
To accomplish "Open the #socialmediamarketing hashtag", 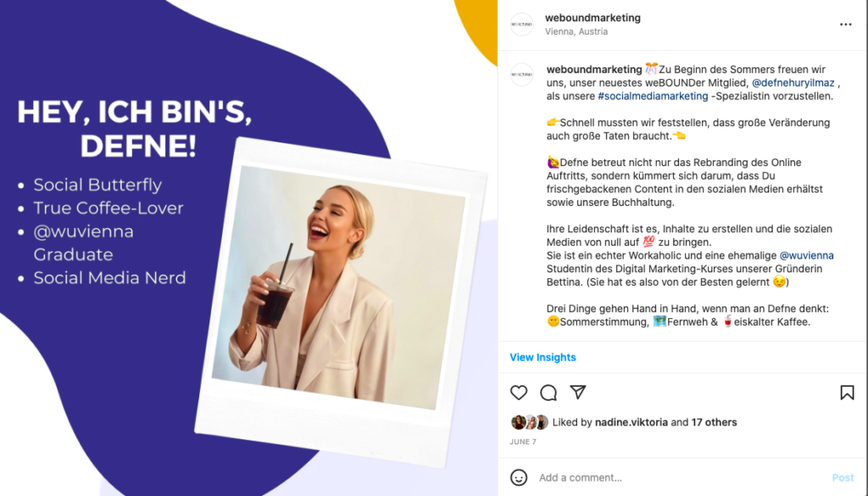I will pyautogui.click(x=653, y=97).
